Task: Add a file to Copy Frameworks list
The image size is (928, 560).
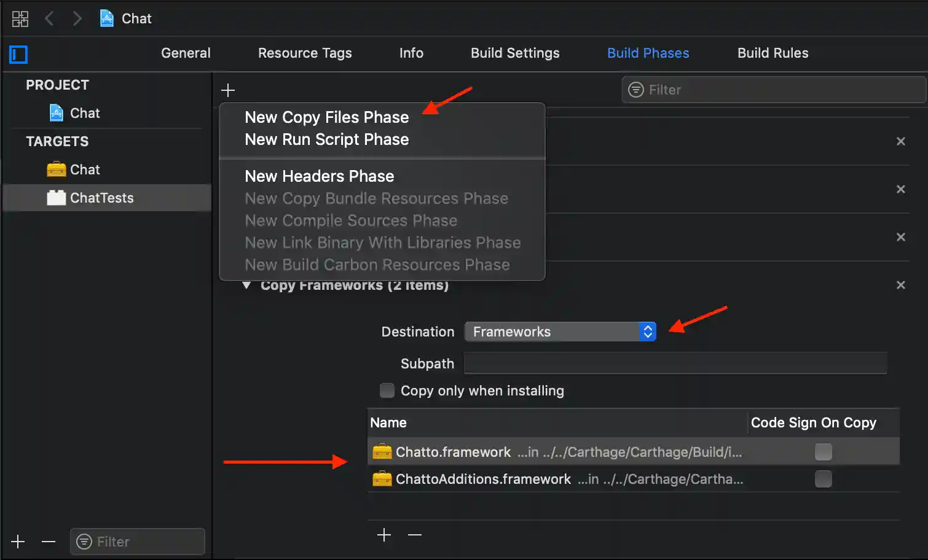Action: (384, 535)
